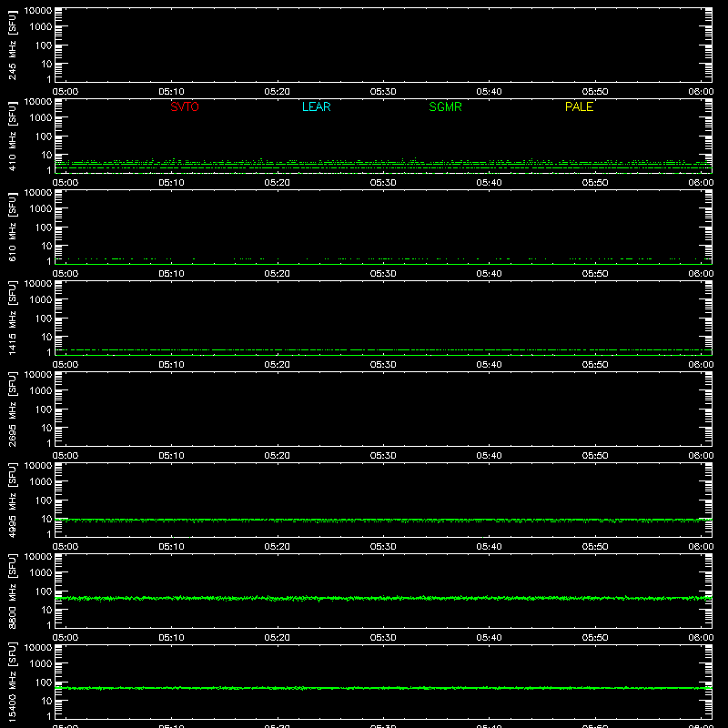Click 06:00 time label below 1415 MHz panel
Screen dimensions: 728x728
(x=701, y=365)
